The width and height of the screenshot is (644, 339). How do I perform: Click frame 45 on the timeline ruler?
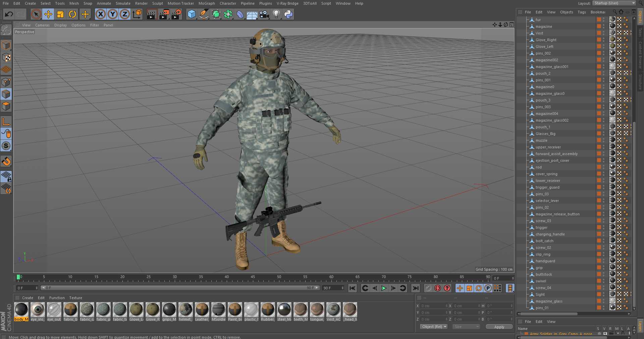click(x=253, y=277)
